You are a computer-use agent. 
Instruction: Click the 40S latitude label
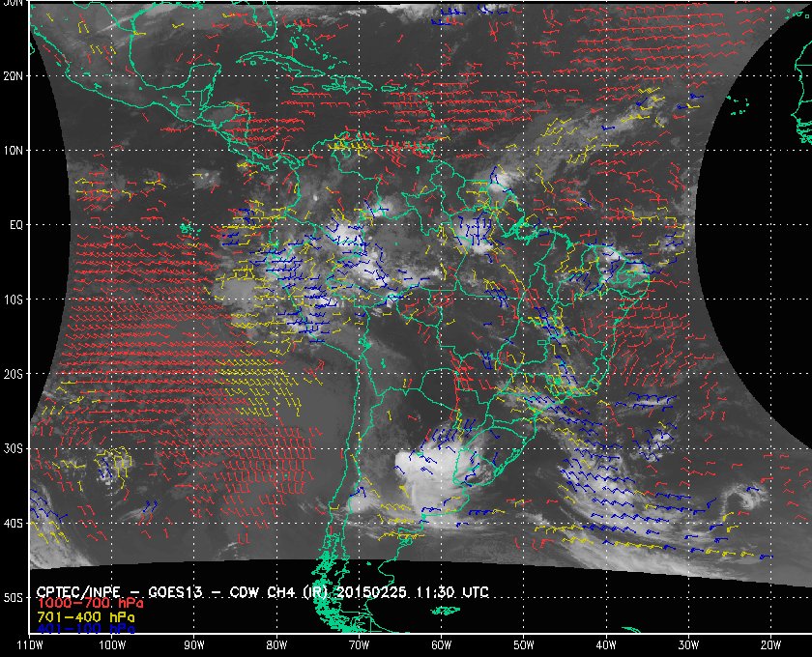(13, 524)
